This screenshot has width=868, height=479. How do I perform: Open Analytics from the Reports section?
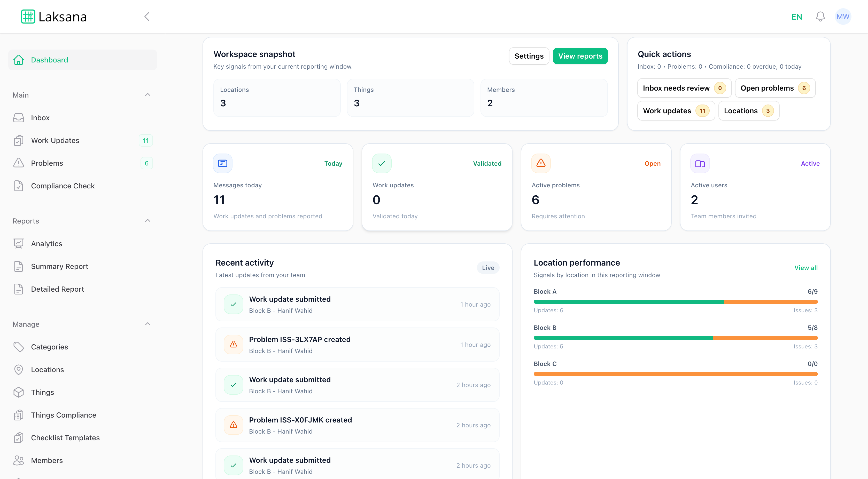tap(47, 243)
